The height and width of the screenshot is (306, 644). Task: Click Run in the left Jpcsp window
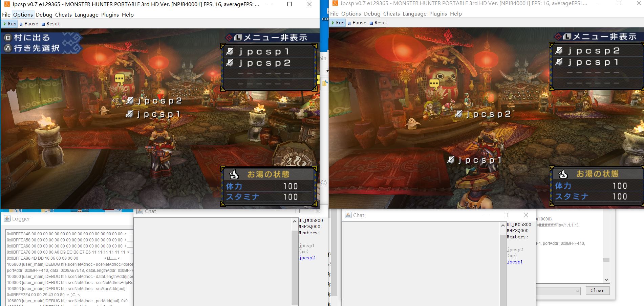coord(9,24)
